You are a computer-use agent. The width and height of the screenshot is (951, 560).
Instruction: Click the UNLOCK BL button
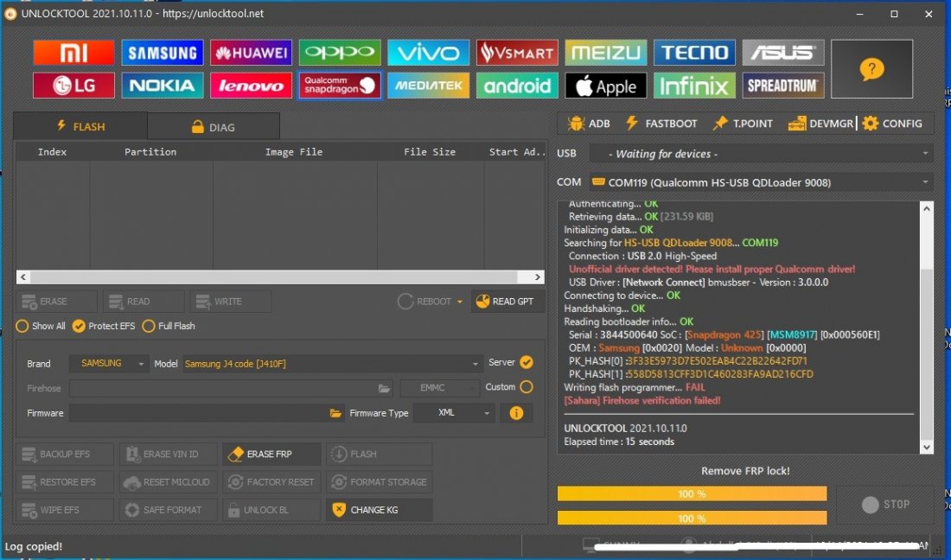(x=271, y=510)
